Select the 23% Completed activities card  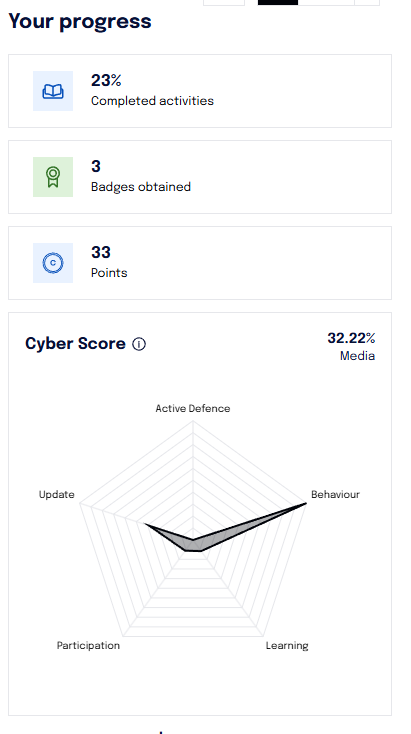[200, 91]
